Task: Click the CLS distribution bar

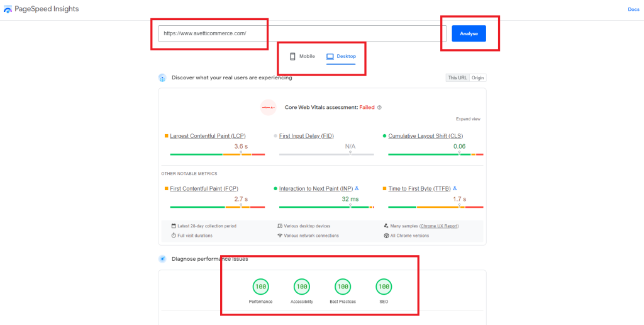Action: tap(436, 154)
